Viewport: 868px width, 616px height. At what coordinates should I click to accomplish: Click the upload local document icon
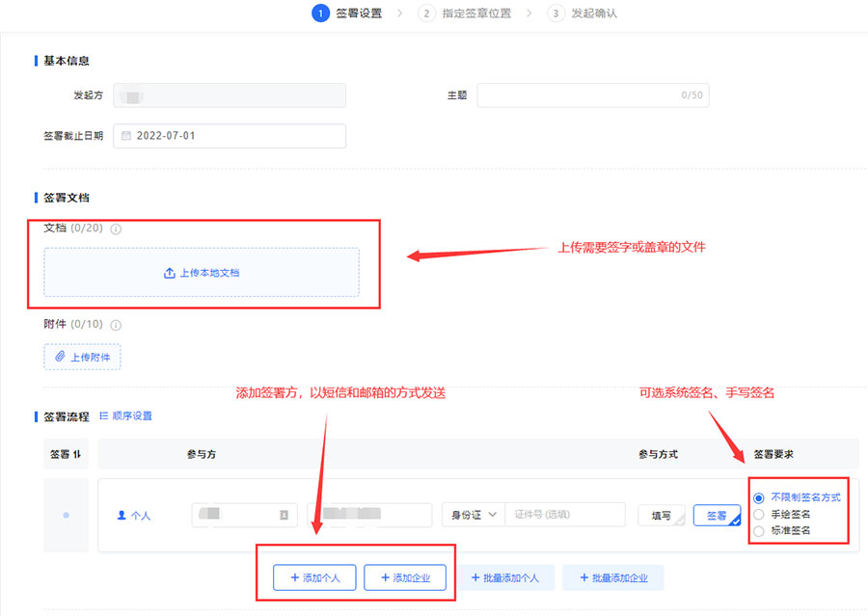(170, 273)
